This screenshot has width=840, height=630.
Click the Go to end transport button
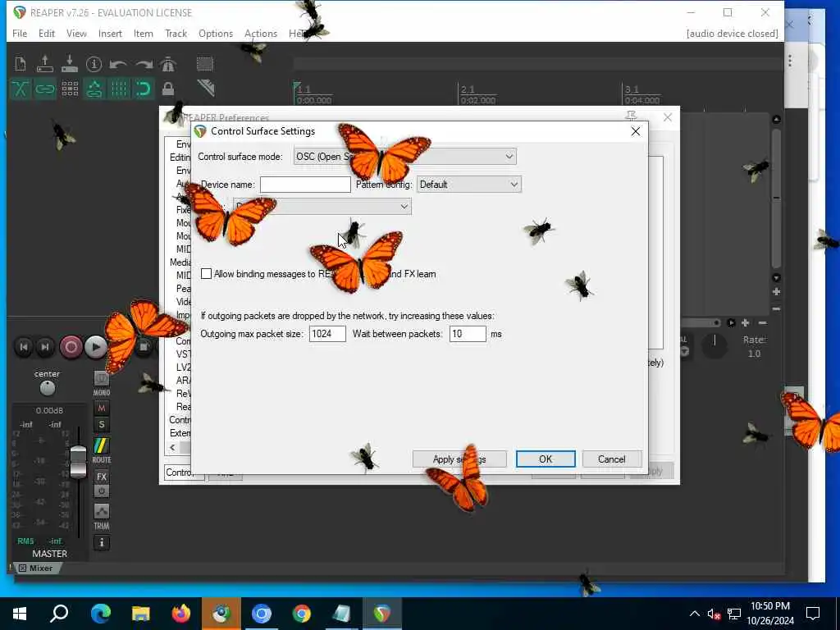[45, 347]
